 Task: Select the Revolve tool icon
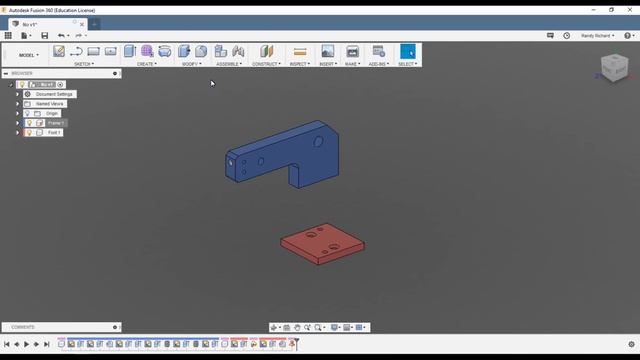click(164, 51)
